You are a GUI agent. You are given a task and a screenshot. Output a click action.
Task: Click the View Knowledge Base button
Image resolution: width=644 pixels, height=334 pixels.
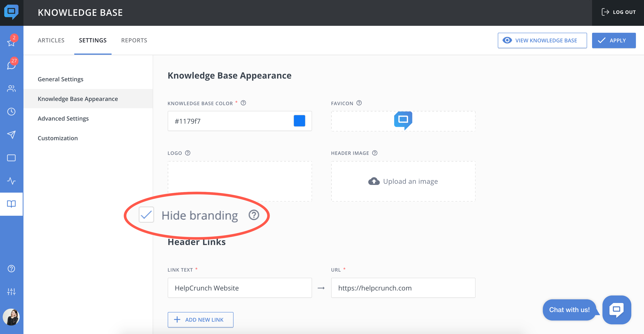[542, 40]
